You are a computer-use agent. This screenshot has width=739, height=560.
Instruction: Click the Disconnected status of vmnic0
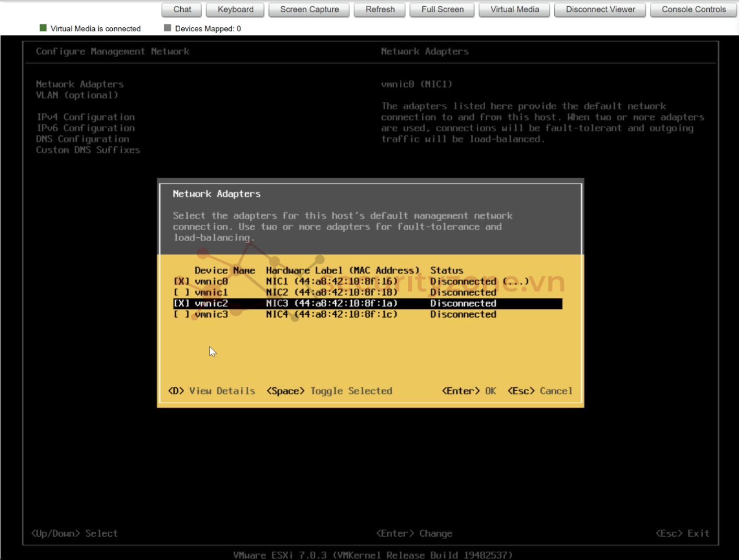pyautogui.click(x=463, y=281)
